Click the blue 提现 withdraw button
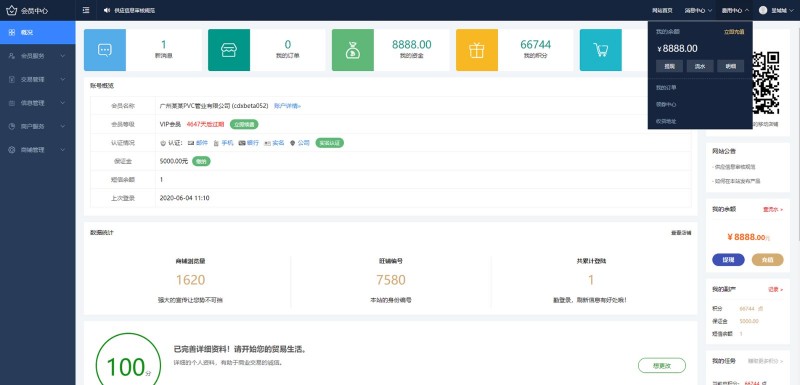800x385 pixels. [x=728, y=260]
